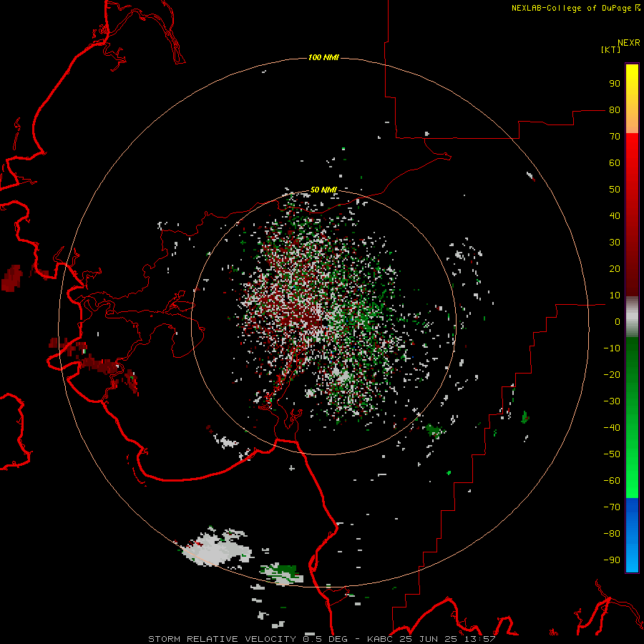Screen dimensions: 644x644
Task: Click the 10 value on the velocity scale
Action: click(x=615, y=296)
